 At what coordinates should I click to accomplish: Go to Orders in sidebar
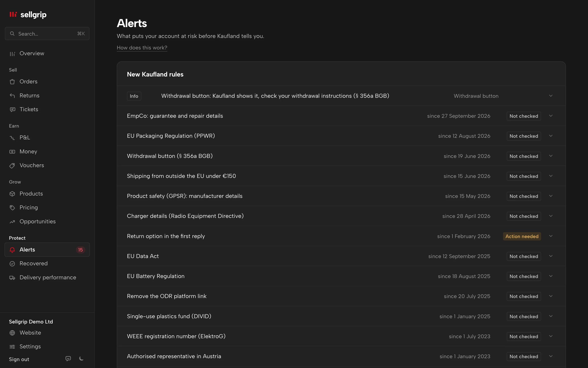[x=47, y=82]
